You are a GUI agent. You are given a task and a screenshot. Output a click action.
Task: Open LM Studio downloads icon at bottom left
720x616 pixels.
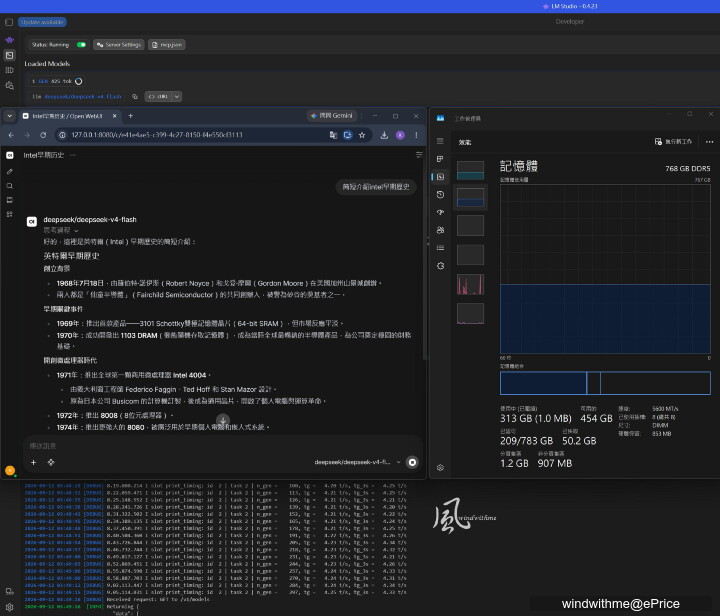9,591
